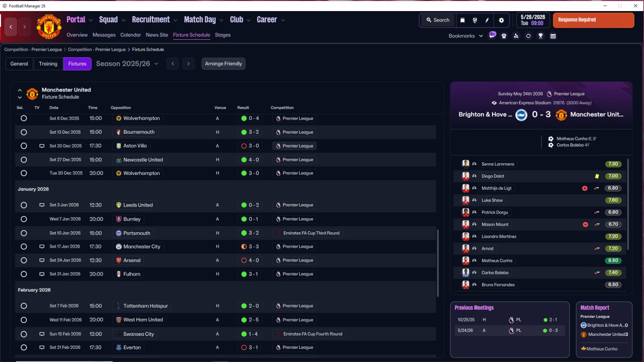
Task: Click the Brighton crest in match summary
Action: click(x=521, y=115)
